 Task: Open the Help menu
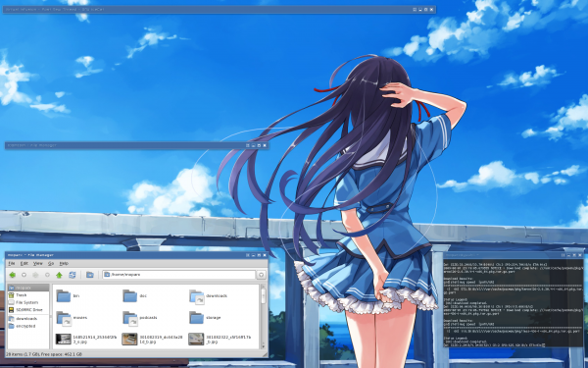(x=64, y=264)
